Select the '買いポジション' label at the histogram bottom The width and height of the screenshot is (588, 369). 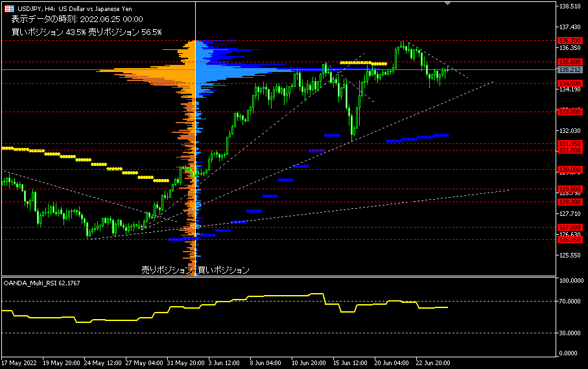click(224, 270)
